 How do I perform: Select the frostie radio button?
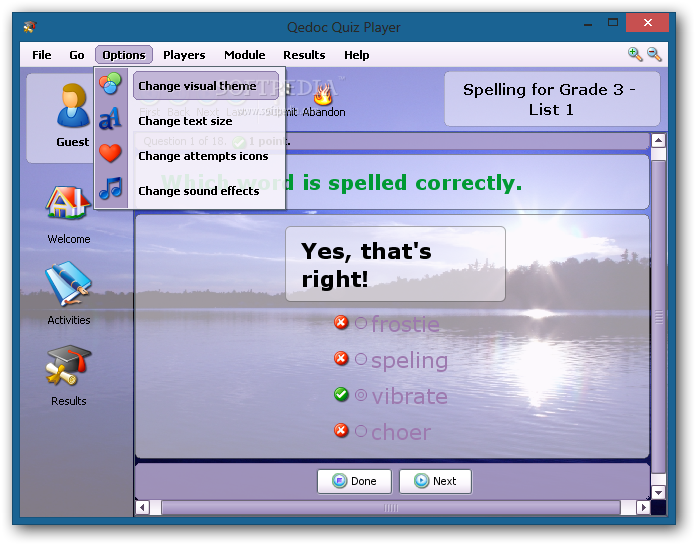pyautogui.click(x=361, y=323)
